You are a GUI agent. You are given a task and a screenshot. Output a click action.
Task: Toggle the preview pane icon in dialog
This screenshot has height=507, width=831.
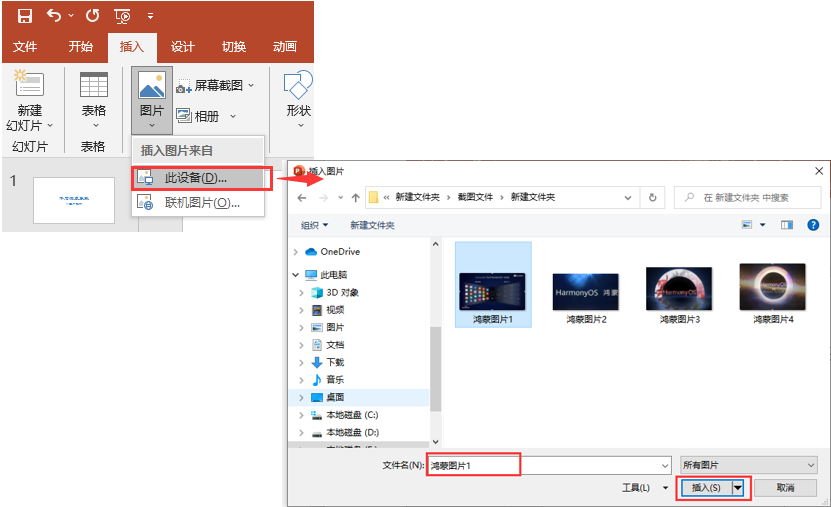[786, 225]
